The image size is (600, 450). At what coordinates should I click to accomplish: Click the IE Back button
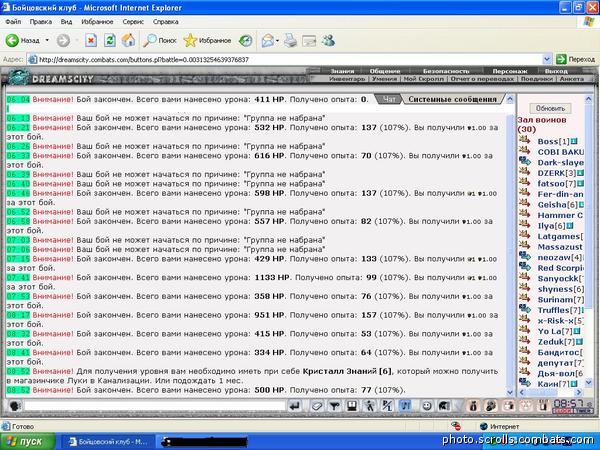coord(24,41)
